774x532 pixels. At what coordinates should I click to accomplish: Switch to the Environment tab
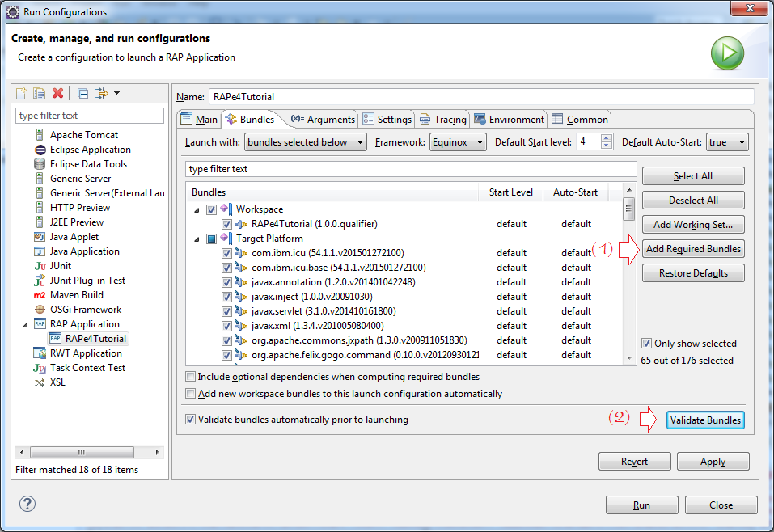coord(509,119)
